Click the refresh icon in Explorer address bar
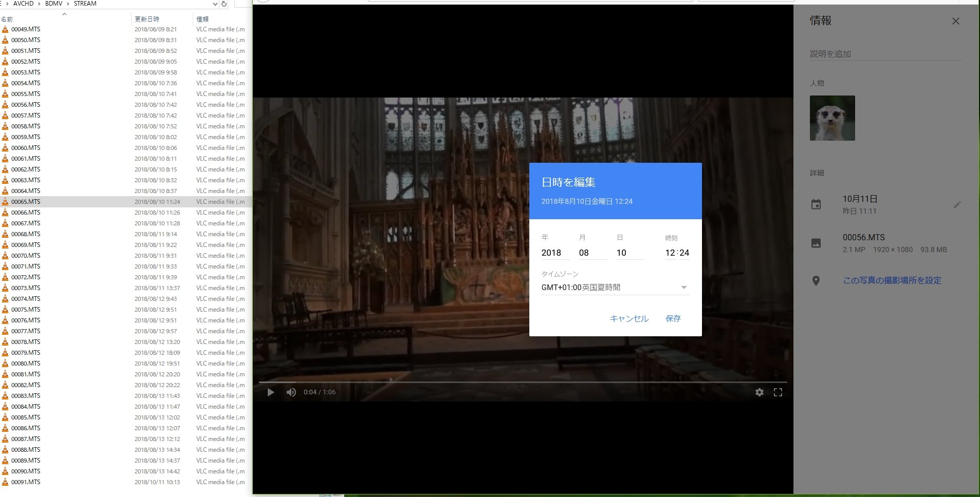 (224, 4)
